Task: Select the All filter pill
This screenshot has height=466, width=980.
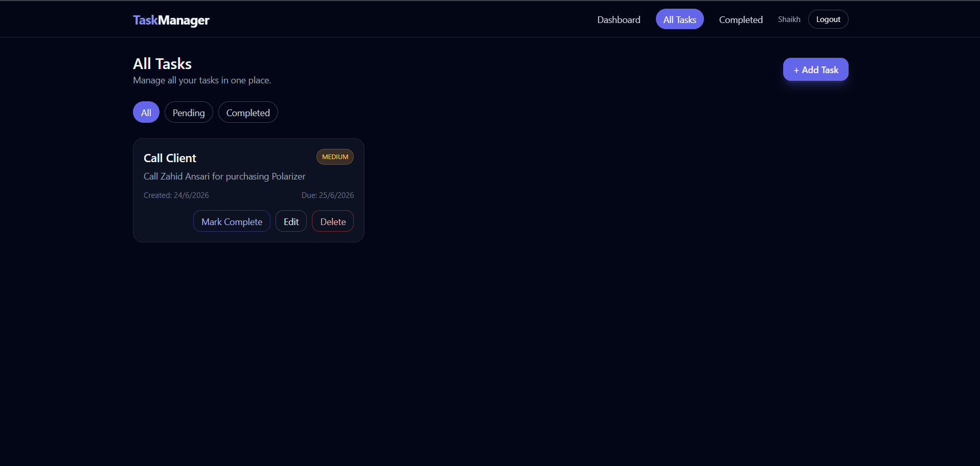Action: [146, 113]
